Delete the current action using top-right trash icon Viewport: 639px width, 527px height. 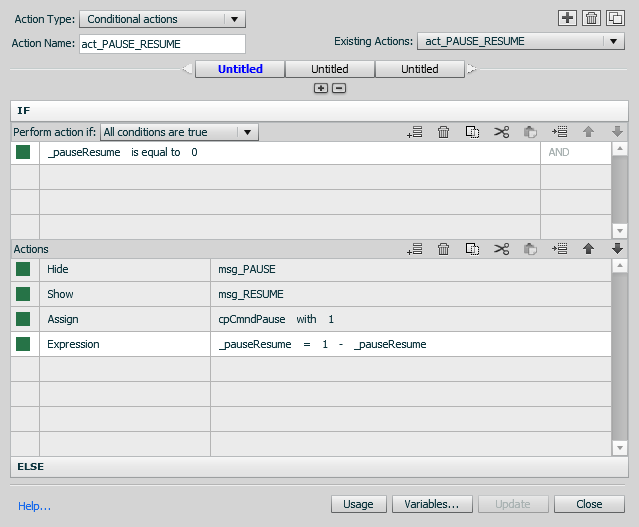tap(591, 18)
